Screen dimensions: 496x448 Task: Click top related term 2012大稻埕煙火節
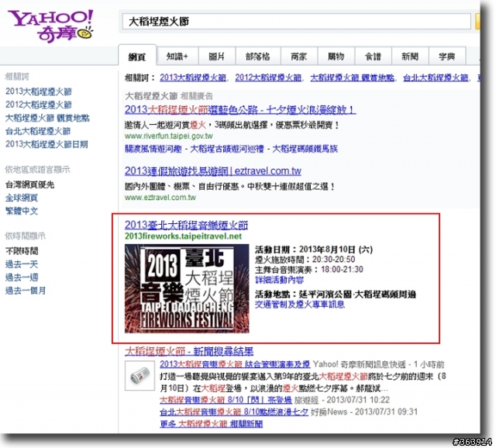click(x=268, y=78)
